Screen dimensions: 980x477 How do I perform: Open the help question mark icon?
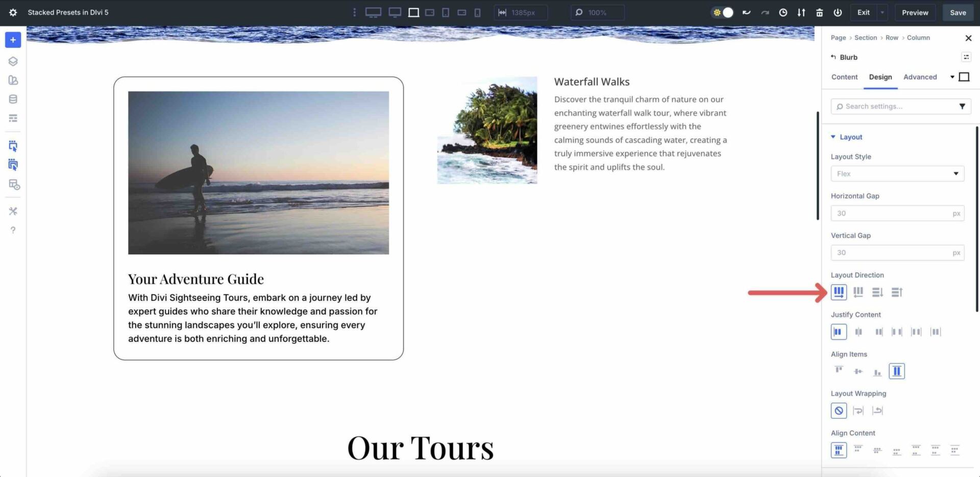[13, 230]
